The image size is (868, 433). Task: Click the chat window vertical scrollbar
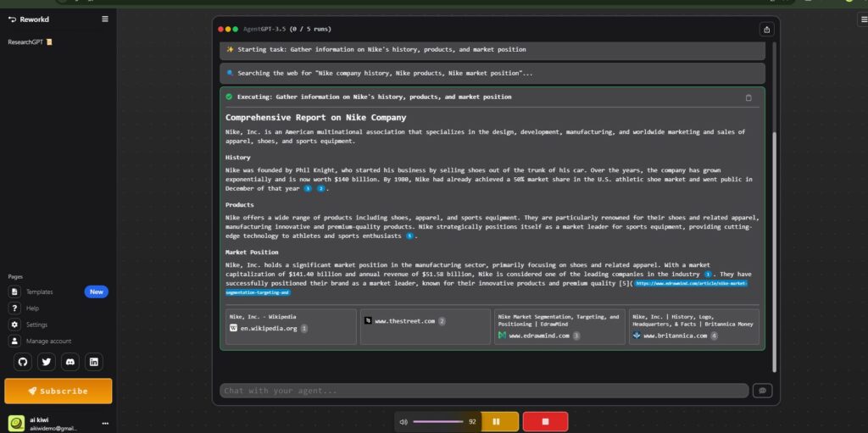point(774,252)
